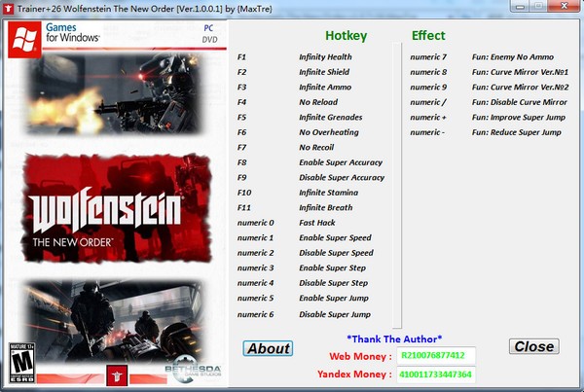
Task: Click 'Fun: Curve Mirror Ver.№2' text
Action: 520,88
